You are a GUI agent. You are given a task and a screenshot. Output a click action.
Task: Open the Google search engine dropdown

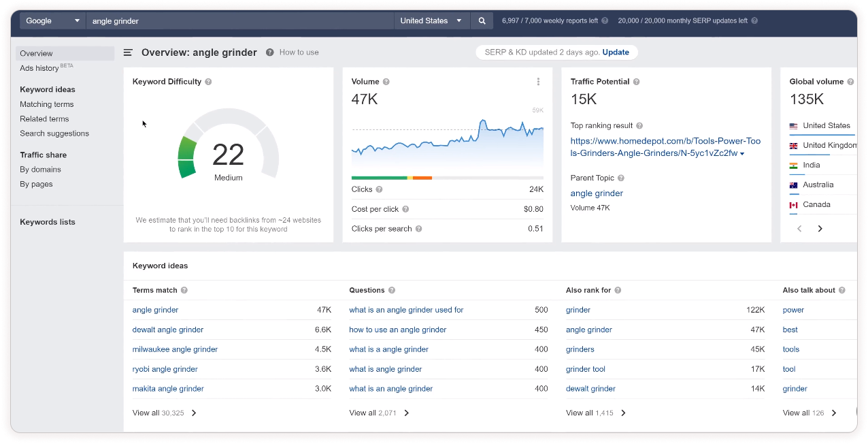click(x=52, y=21)
